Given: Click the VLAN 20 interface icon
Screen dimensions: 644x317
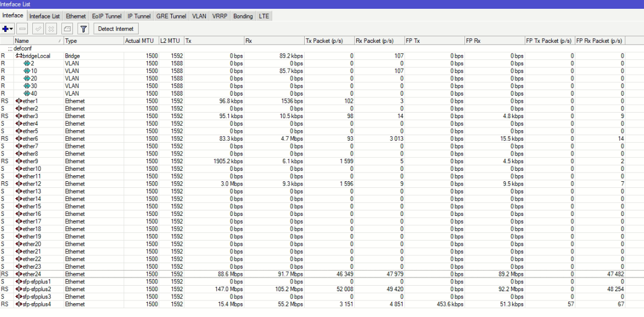Looking at the screenshot, I should (27, 78).
